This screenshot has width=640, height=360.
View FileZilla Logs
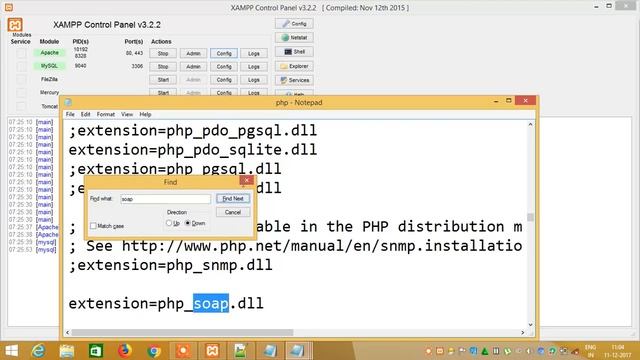click(x=254, y=80)
